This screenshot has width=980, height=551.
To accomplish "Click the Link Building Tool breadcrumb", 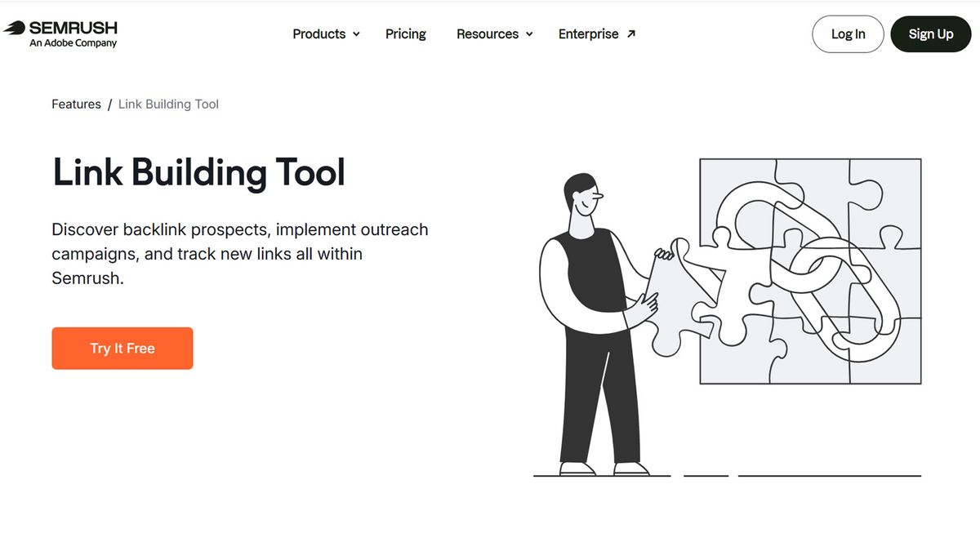I will pos(168,104).
